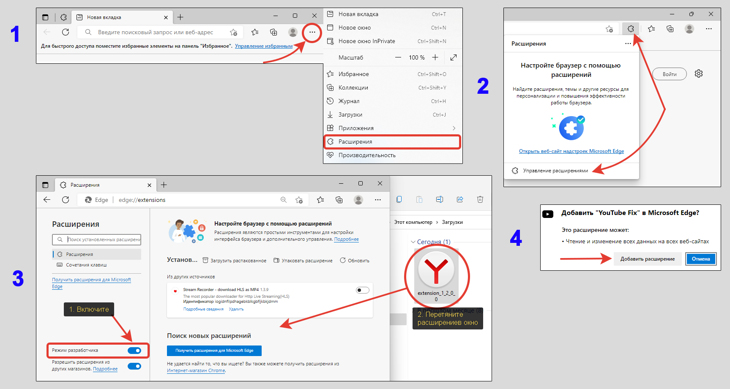Click the Войти sign-in button
This screenshot has height=389, width=730.
click(x=669, y=74)
